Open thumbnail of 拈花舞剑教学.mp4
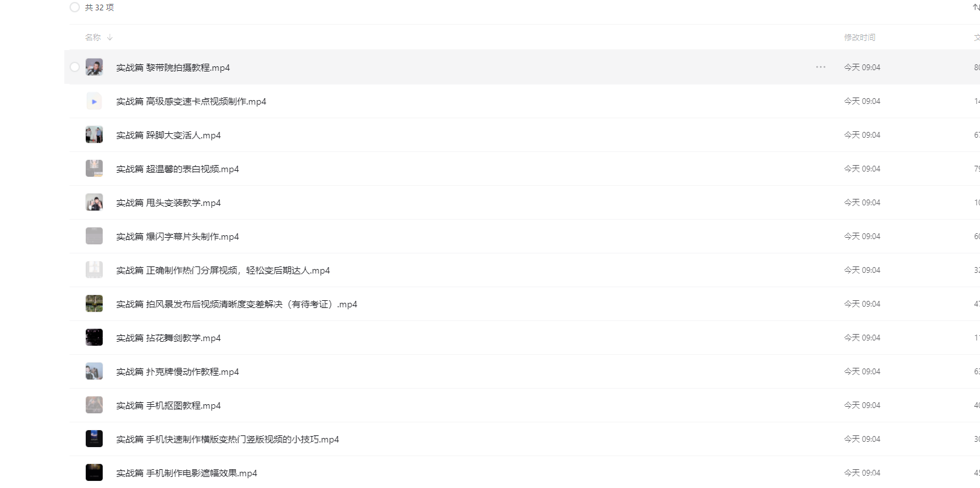Image resolution: width=980 pixels, height=488 pixels. click(94, 337)
